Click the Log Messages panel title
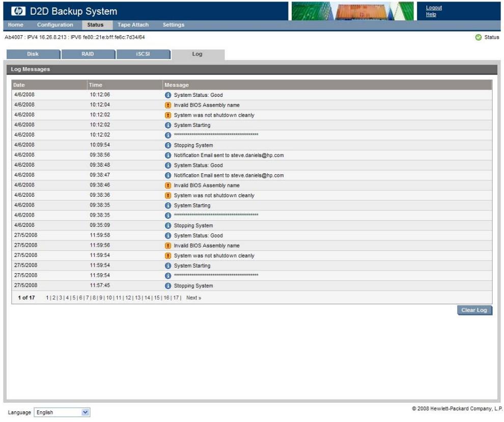 click(x=31, y=69)
